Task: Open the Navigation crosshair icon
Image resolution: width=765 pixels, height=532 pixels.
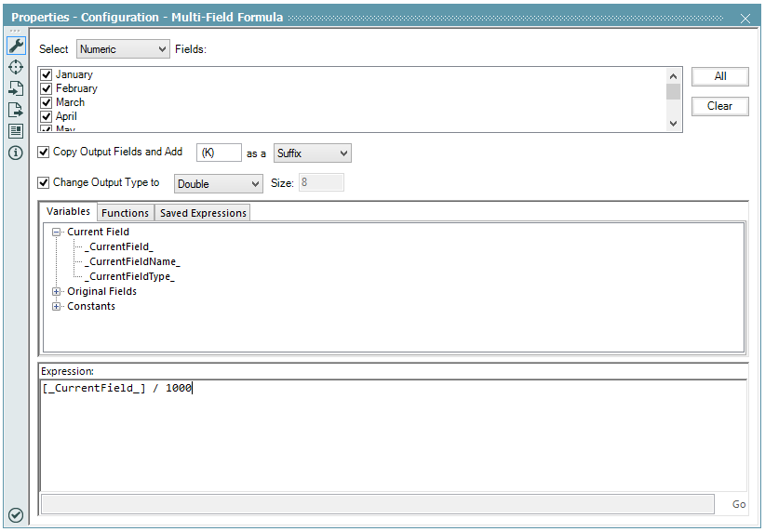Action: pyautogui.click(x=16, y=67)
